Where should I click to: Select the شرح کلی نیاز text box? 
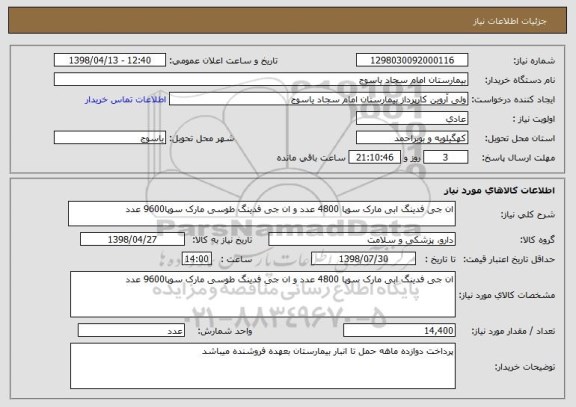(262, 213)
